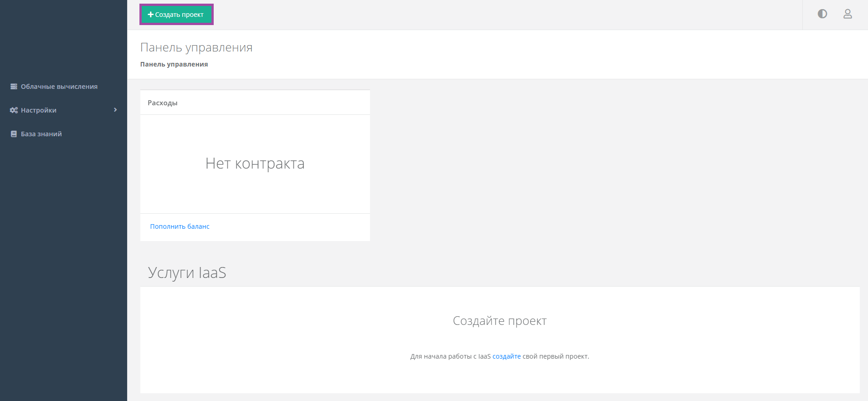
Task: Click the Услуги IaaS section heading
Action: (x=187, y=272)
